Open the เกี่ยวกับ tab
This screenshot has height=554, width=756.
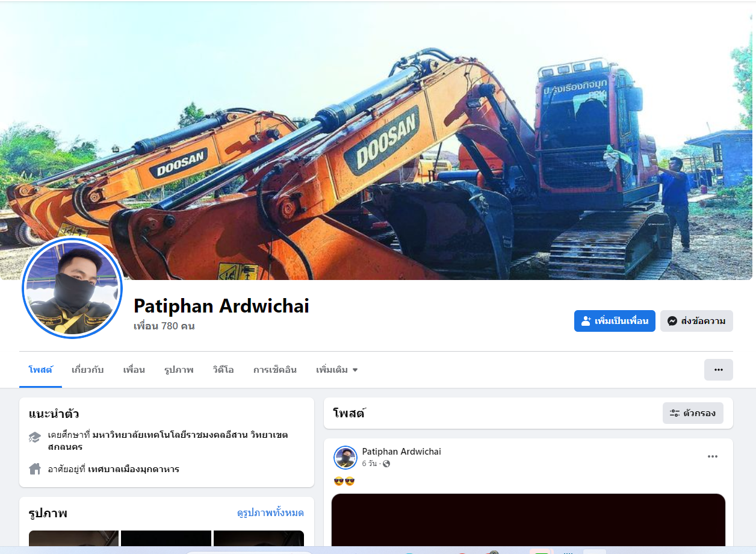pyautogui.click(x=88, y=370)
